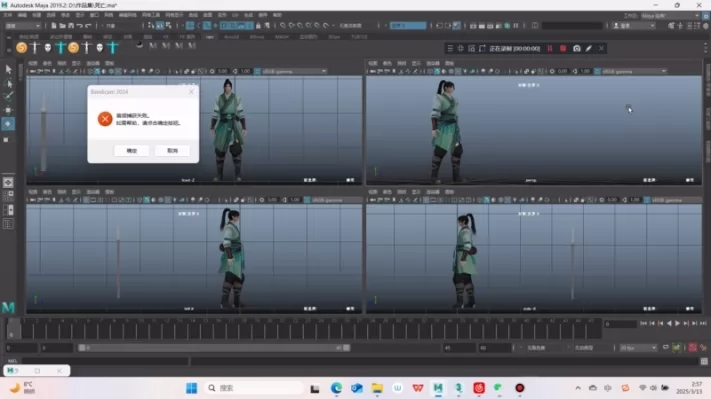Open the View menu of top-left viewport
This screenshot has width=711, height=399.
click(x=33, y=63)
